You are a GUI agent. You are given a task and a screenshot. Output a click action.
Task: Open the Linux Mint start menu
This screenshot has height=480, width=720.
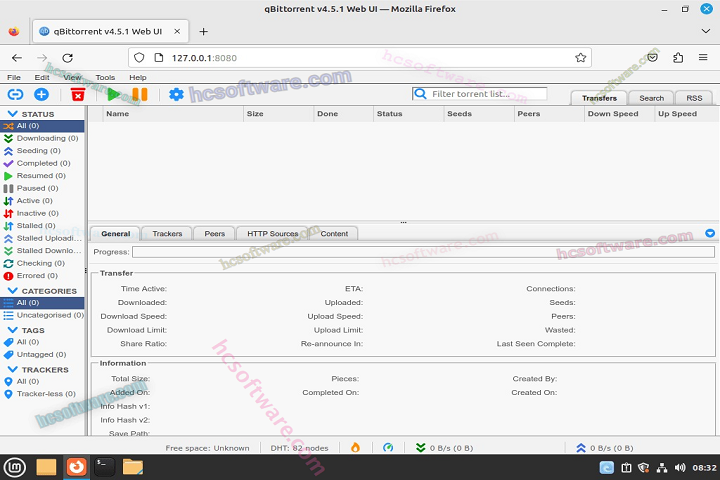click(x=15, y=467)
